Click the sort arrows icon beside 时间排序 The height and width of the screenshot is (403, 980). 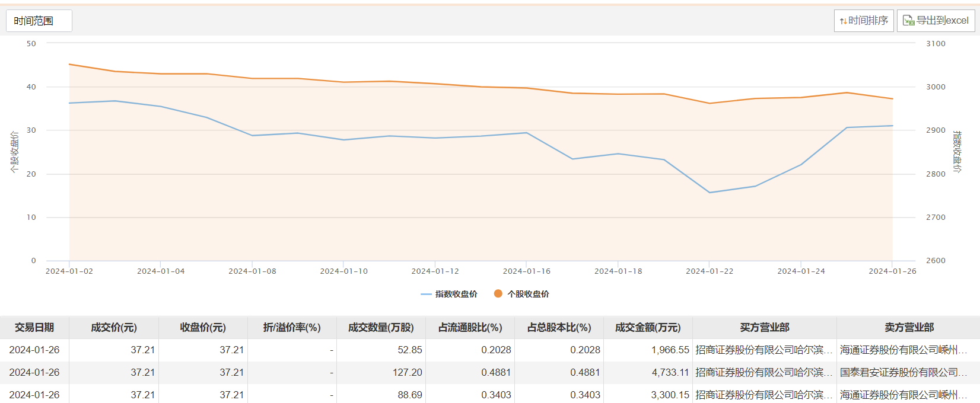click(x=843, y=21)
